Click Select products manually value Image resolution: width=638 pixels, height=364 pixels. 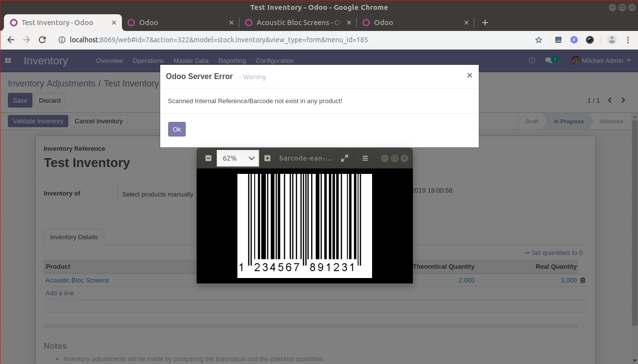pyautogui.click(x=157, y=195)
